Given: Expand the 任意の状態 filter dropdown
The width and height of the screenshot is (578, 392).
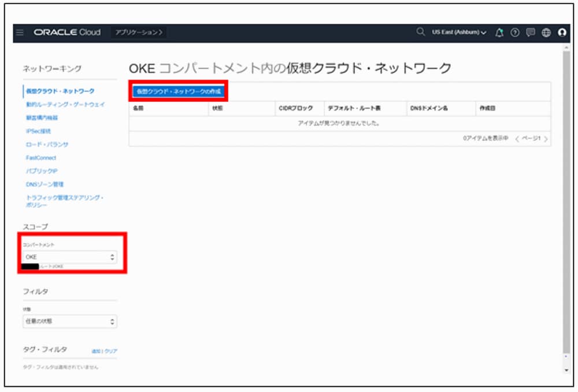Looking at the screenshot, I should coord(69,321).
